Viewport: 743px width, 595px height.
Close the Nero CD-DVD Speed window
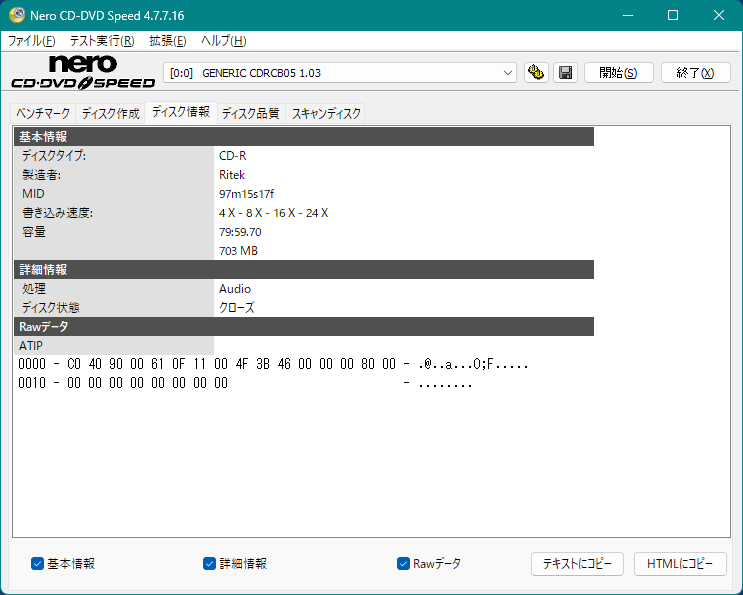point(719,16)
